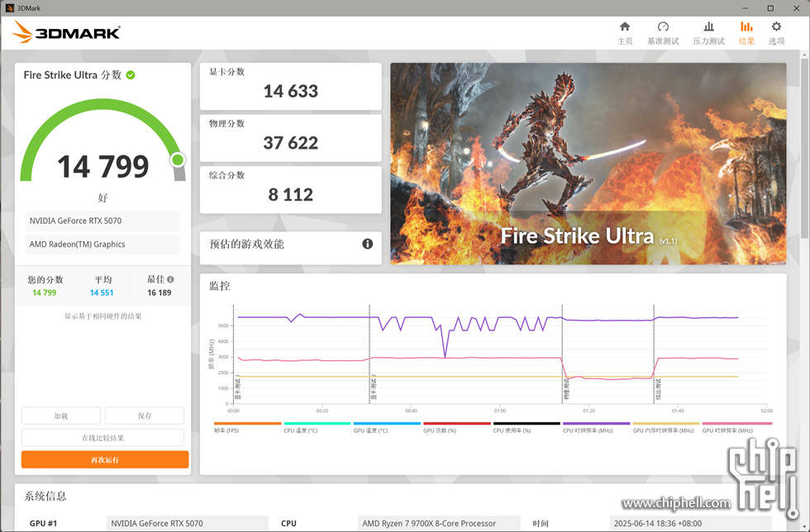Viewport: 810px width, 532px height.
Task: Toggle the 帧率 (FPS) orange legend swatch
Action: [x=247, y=424]
